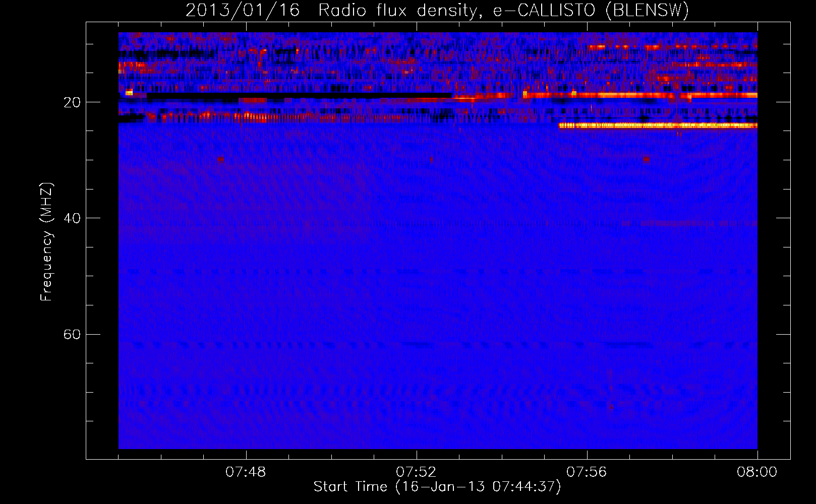Select the 07:52 time tick label
Viewport: 816px width, 504px height.
(x=416, y=472)
